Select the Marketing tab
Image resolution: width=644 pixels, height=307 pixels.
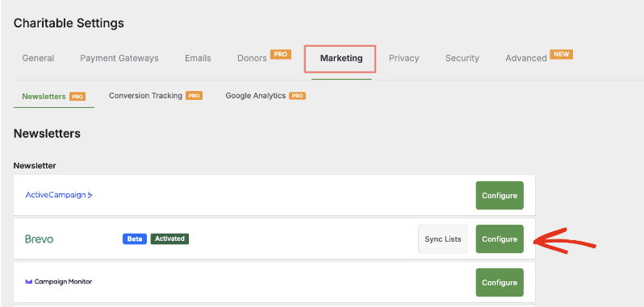pyautogui.click(x=341, y=58)
